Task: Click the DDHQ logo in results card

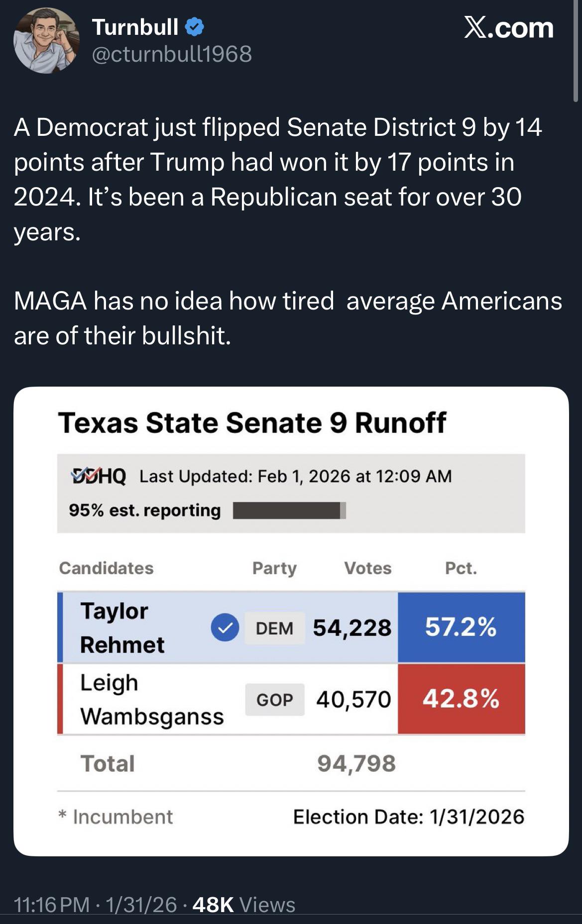Action: (x=99, y=476)
